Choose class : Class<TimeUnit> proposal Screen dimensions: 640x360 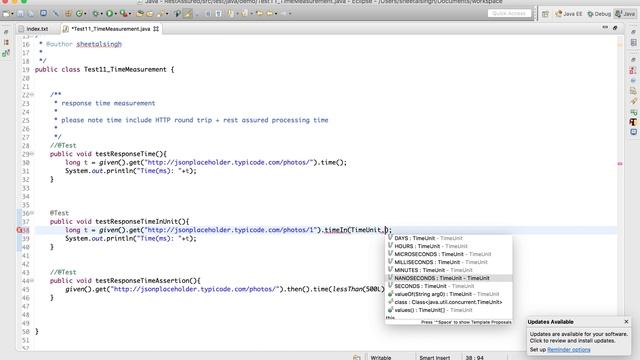pyautogui.click(x=449, y=302)
